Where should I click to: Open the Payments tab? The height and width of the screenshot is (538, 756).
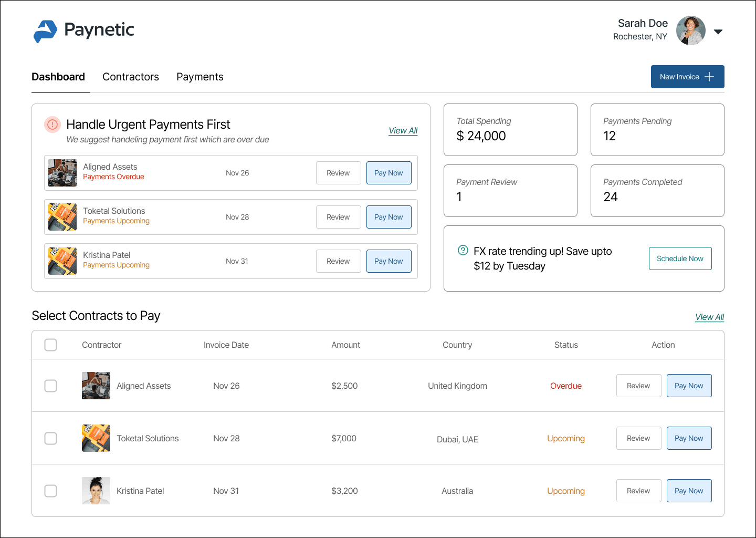click(200, 77)
